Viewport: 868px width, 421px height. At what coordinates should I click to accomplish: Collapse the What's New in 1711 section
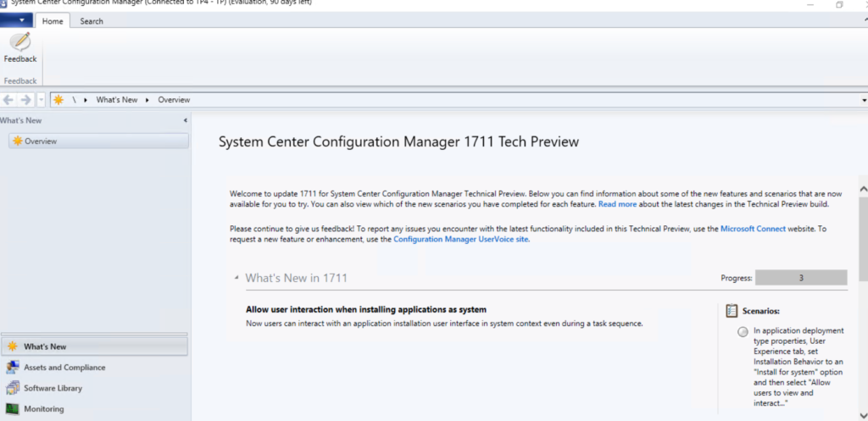click(x=236, y=278)
